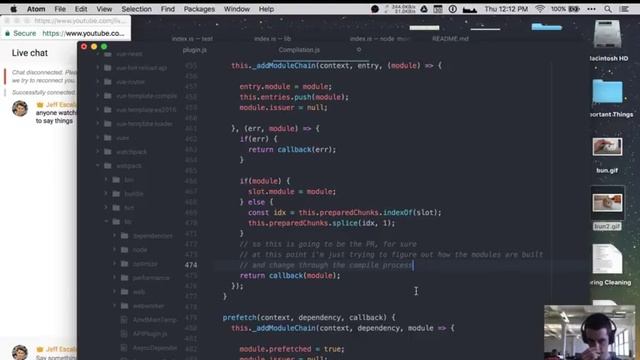Click the Google Drive menu bar icon

click(424, 9)
